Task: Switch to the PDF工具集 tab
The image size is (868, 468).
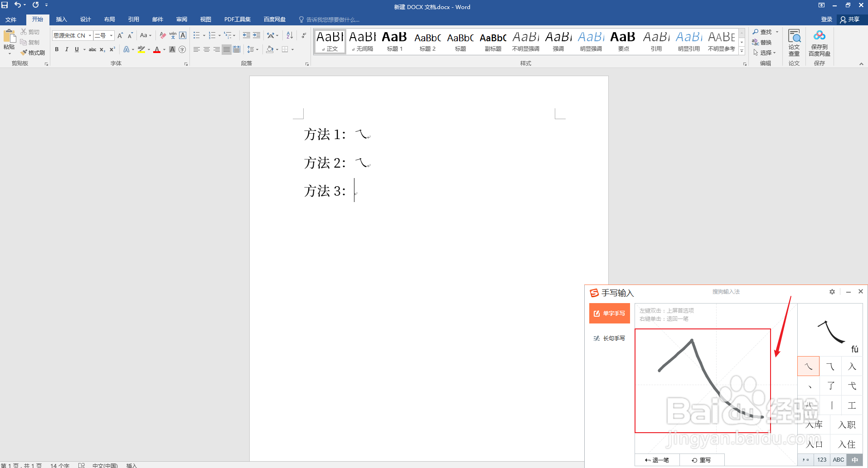Action: [x=238, y=19]
